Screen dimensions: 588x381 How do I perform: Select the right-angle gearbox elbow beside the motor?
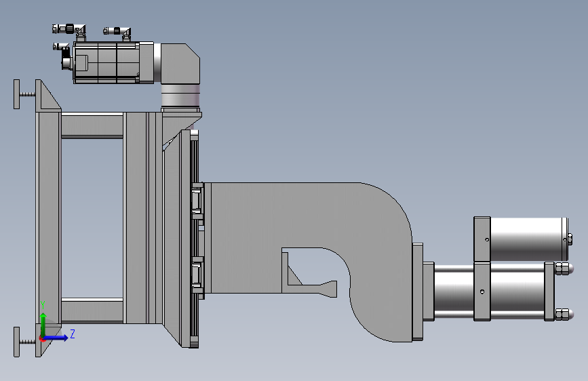point(180,63)
